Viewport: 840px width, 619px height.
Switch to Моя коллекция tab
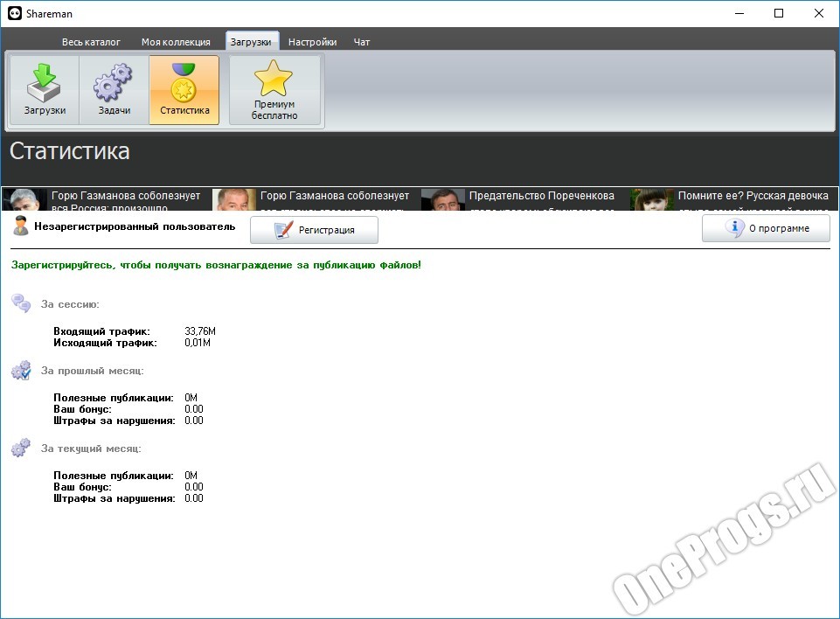click(176, 42)
